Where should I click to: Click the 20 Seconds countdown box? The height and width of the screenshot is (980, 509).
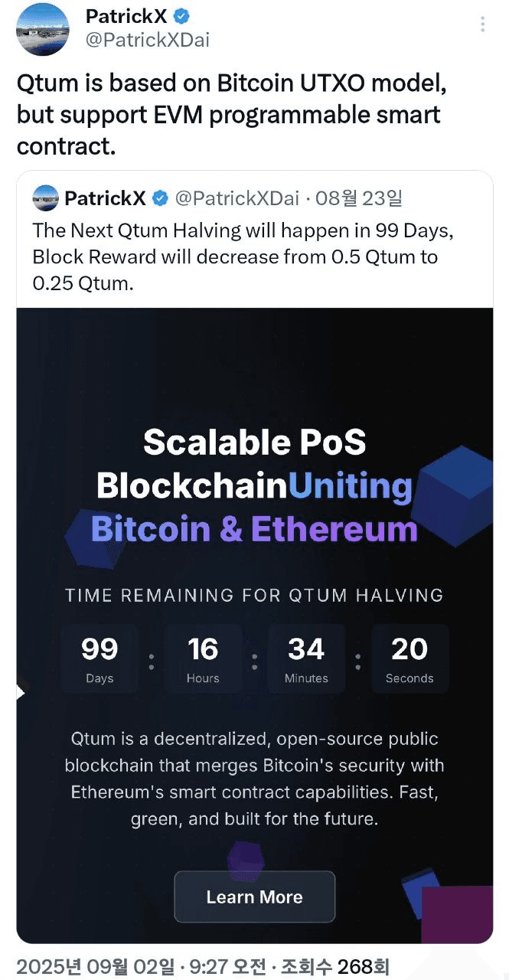(x=409, y=658)
